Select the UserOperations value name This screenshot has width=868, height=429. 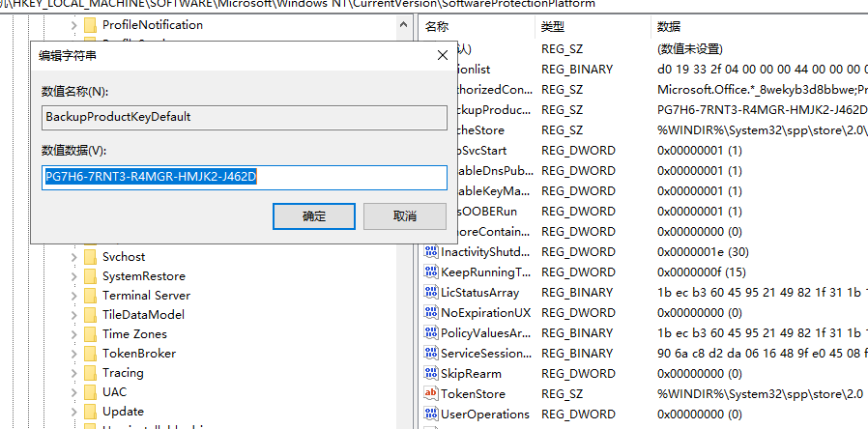coord(485,415)
